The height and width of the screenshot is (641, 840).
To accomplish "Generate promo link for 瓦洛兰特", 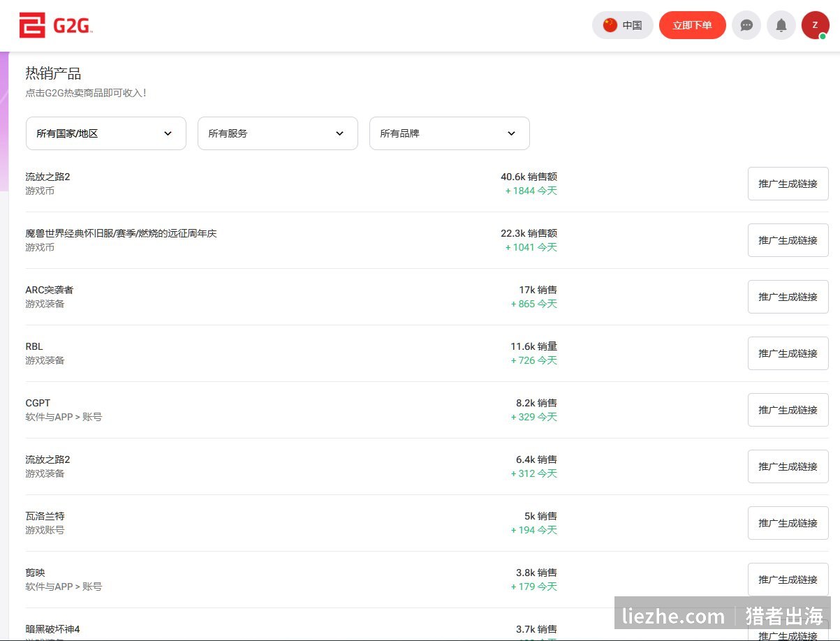I will (788, 523).
